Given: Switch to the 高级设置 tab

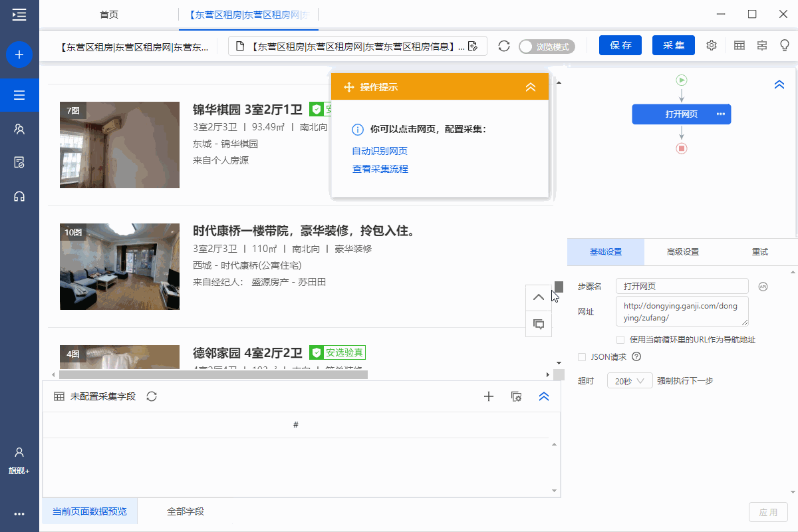Looking at the screenshot, I should coord(682,252).
